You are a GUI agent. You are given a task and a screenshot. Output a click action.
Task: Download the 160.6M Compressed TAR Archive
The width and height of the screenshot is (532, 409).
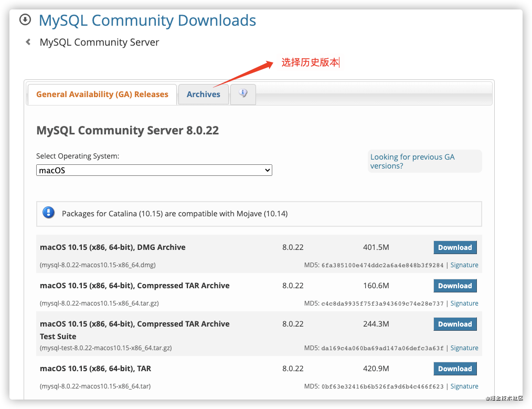click(455, 286)
